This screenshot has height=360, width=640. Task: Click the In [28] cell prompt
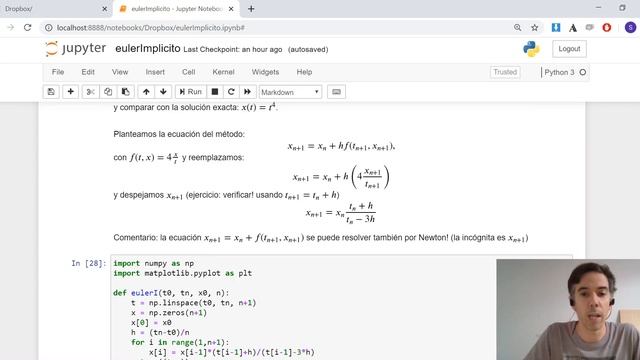coord(89,263)
